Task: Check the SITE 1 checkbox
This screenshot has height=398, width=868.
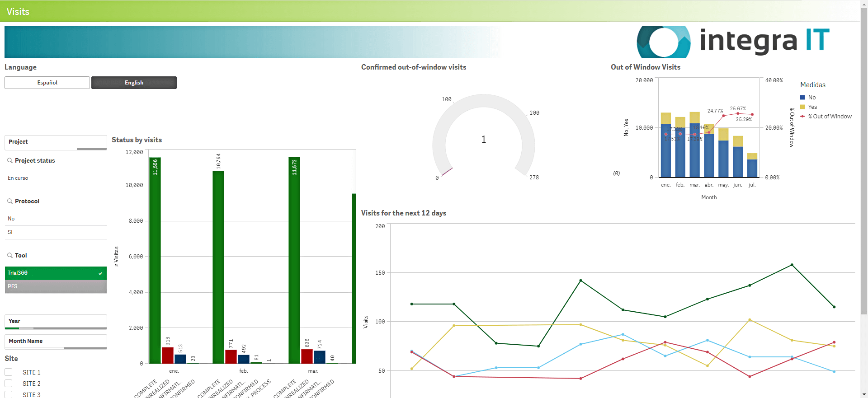Action: click(x=9, y=372)
